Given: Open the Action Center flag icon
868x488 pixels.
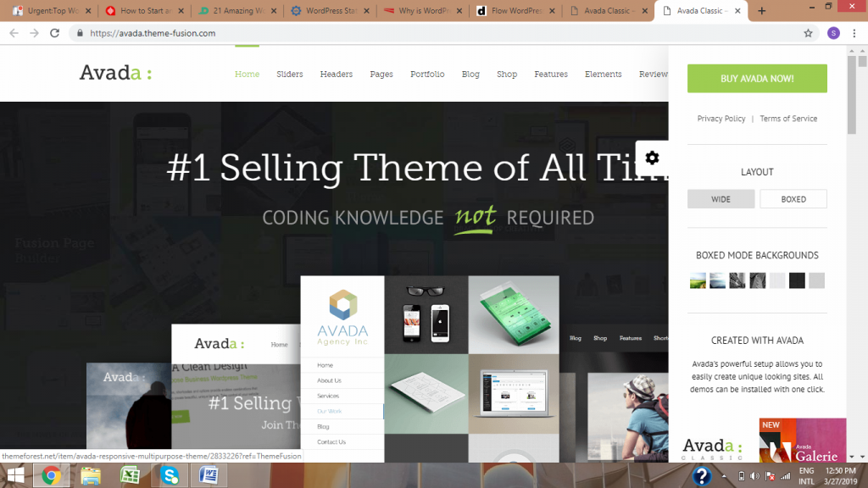Looking at the screenshot, I should tap(770, 476).
